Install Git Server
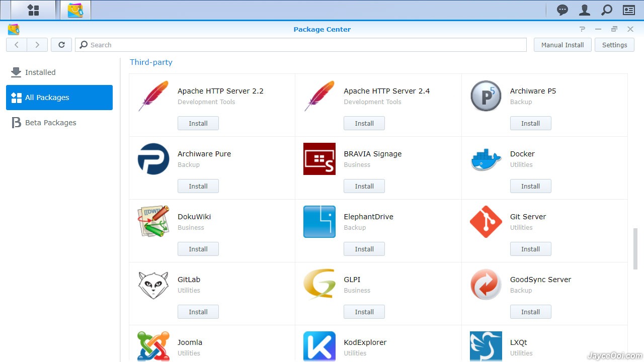644x362 pixels. [x=531, y=249]
